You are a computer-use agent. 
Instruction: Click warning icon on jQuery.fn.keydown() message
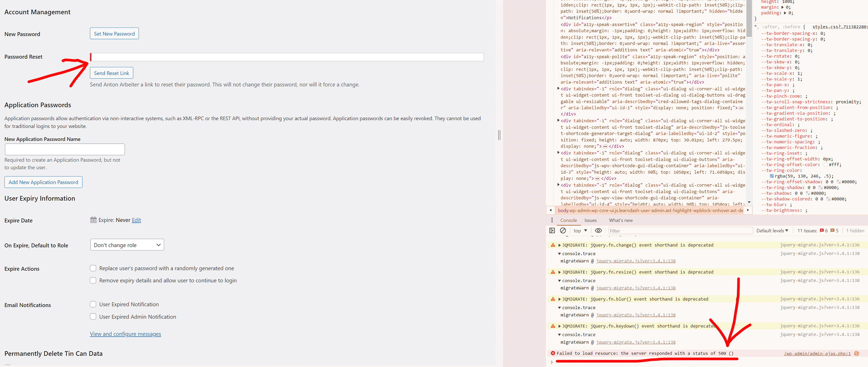click(x=553, y=326)
